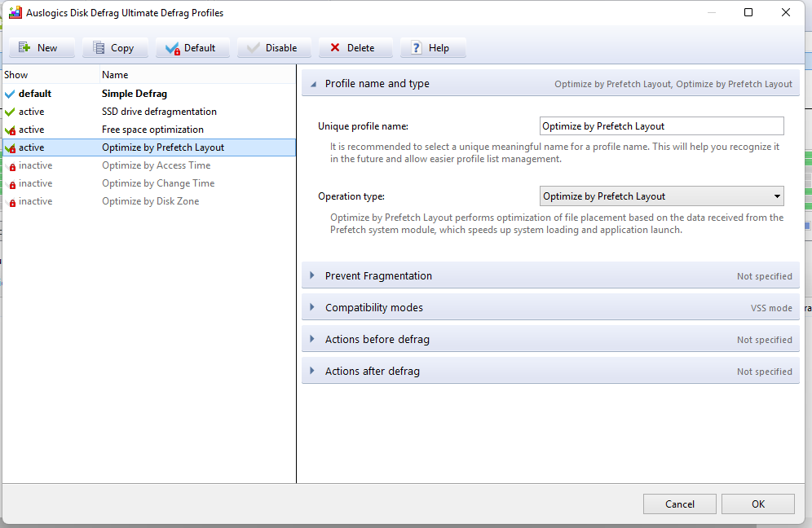Click the Show column header
Screen dimensions: 812x528
click(51, 74)
